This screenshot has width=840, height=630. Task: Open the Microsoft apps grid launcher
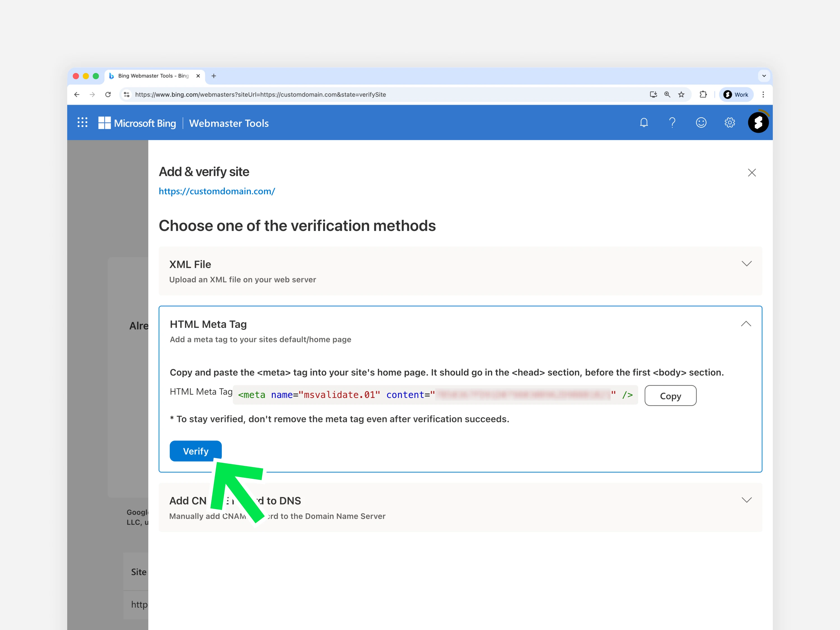(82, 123)
